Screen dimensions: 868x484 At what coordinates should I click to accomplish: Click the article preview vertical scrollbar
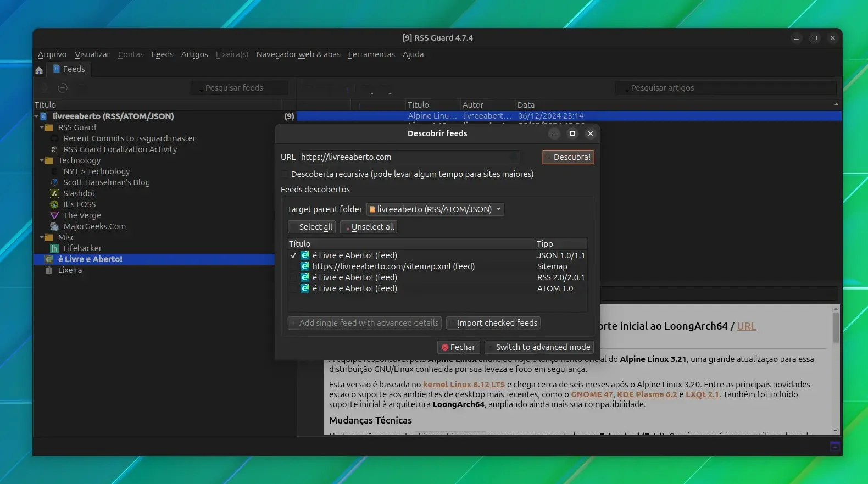point(836,369)
